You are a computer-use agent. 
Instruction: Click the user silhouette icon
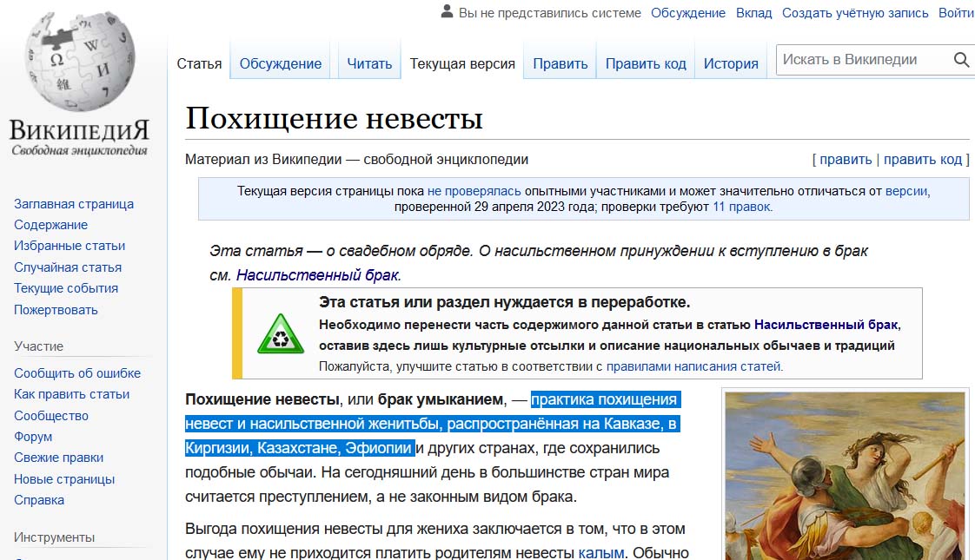tap(447, 12)
